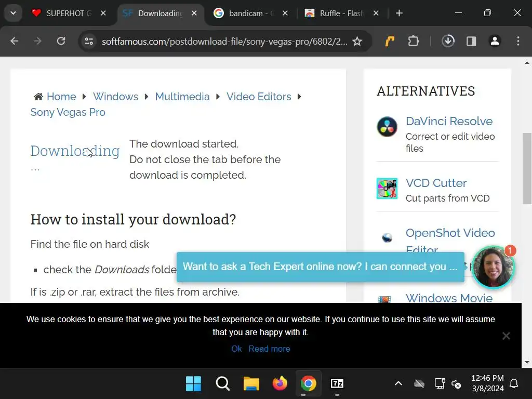Dismiss the cookie banner with X
This screenshot has width=532, height=399.
point(506,336)
